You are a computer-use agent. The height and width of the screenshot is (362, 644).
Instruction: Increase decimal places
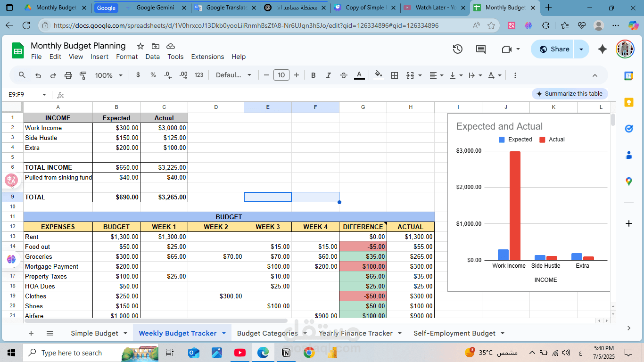(184, 75)
